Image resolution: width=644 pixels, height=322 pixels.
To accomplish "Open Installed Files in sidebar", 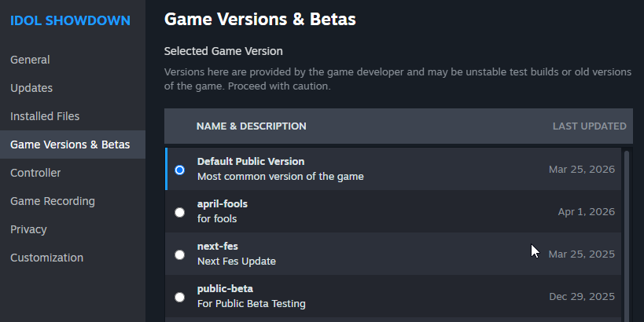I will [x=45, y=116].
